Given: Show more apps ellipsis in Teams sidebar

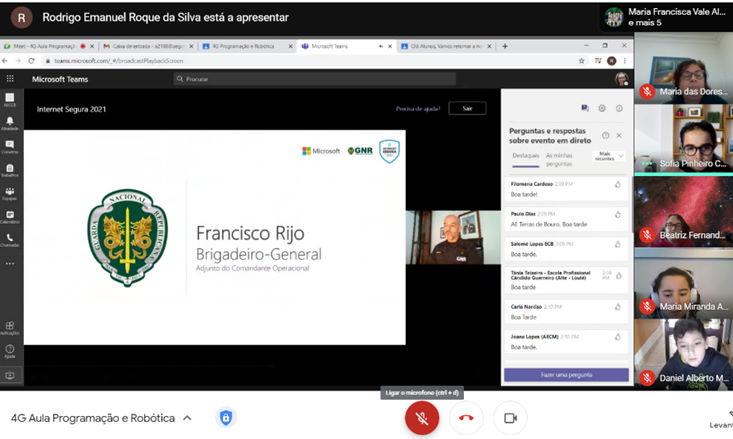Looking at the screenshot, I should [10, 264].
